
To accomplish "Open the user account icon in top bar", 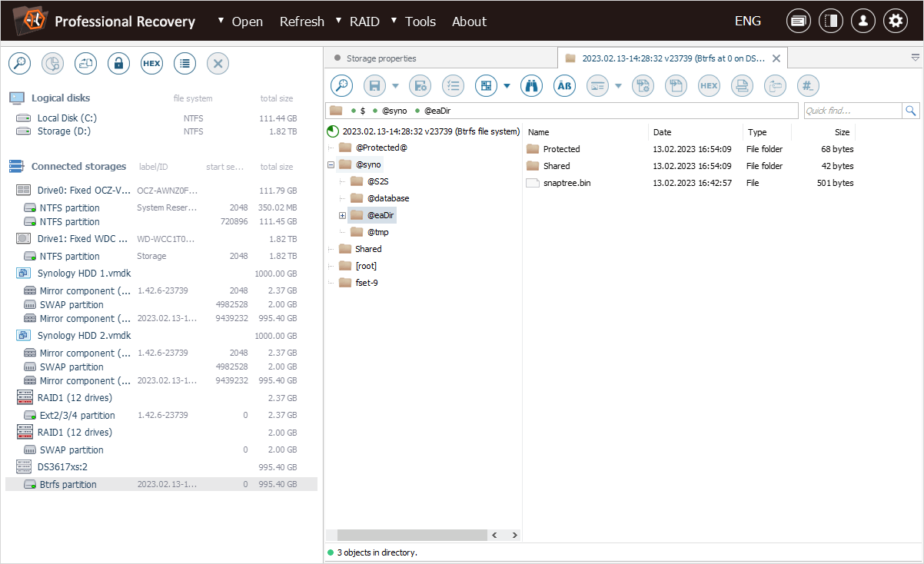I will (x=863, y=21).
